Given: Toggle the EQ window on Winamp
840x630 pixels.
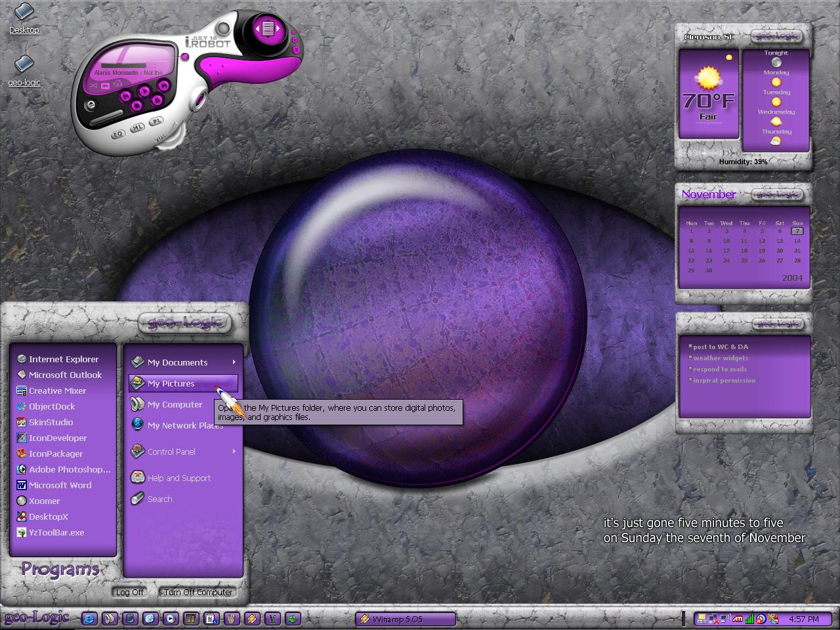Looking at the screenshot, I should coord(118,134).
